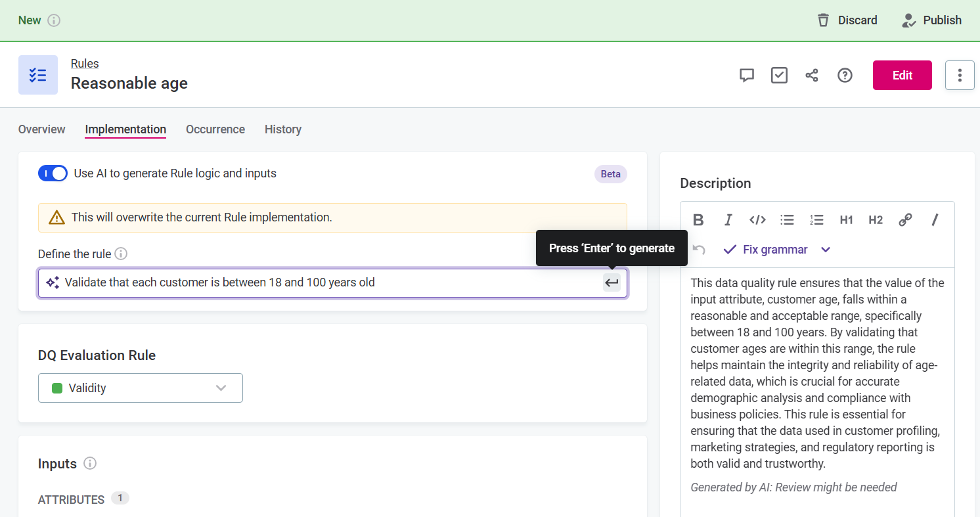Navigate back to the Rules list
Viewport: 980px width, 517px height.
pos(85,63)
